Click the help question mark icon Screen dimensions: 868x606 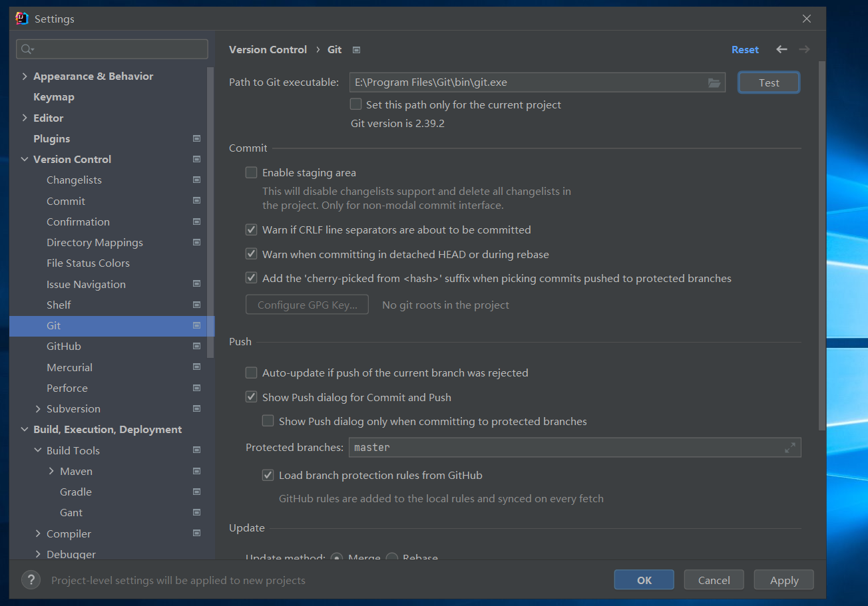[31, 580]
